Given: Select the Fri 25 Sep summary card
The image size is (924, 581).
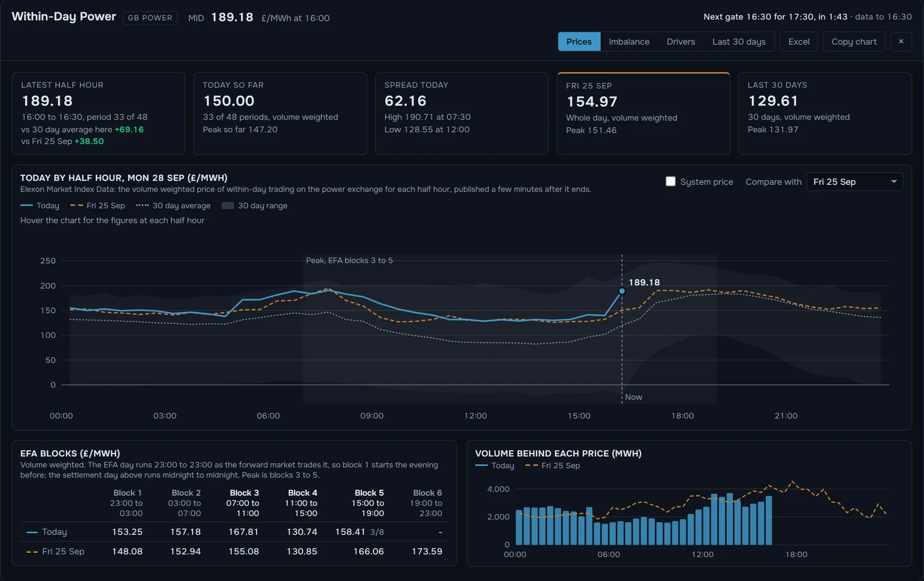Looking at the screenshot, I should (643, 113).
